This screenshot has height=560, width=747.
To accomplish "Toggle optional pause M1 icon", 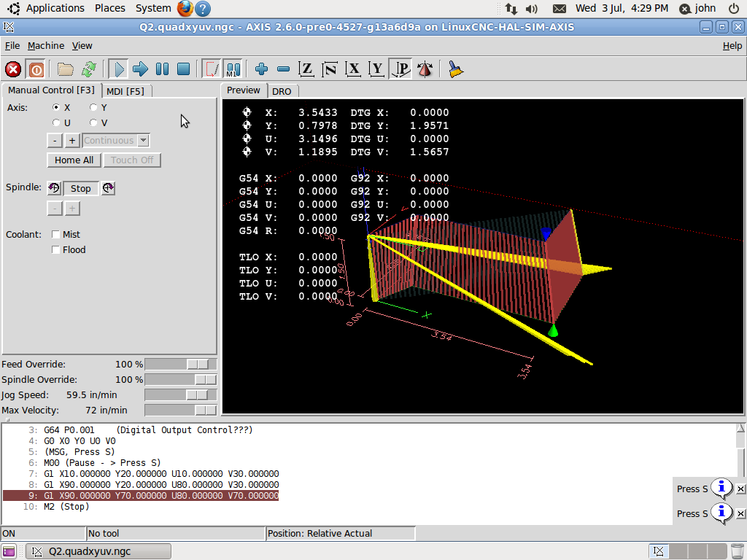I will pos(233,69).
